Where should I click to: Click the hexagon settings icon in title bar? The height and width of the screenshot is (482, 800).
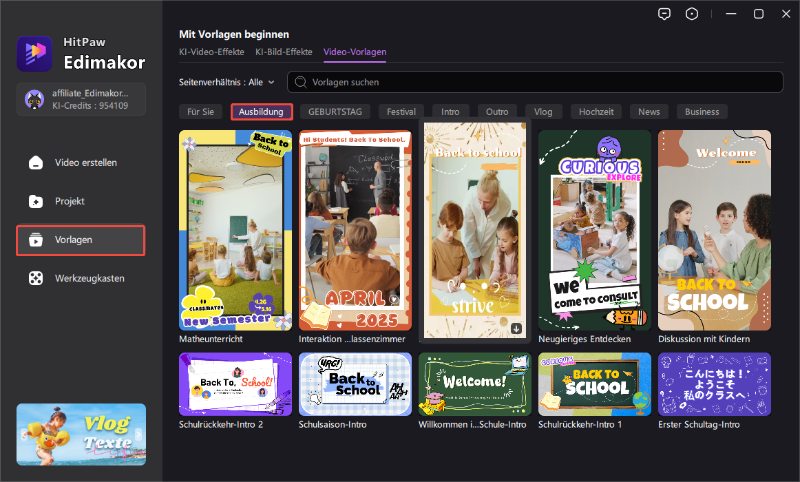pyautogui.click(x=691, y=14)
